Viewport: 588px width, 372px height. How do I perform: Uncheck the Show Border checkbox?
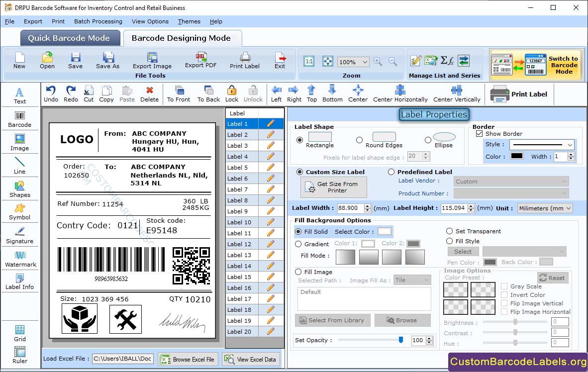point(479,133)
